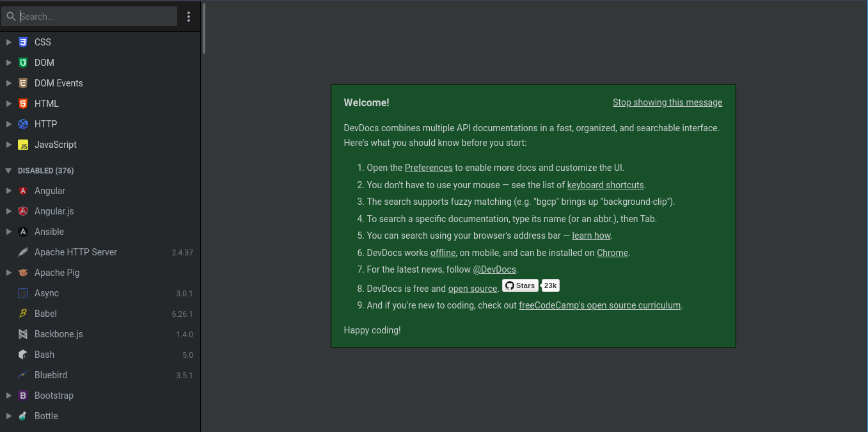The image size is (868, 432).
Task: Click the 23k stars count badge
Action: 550,286
